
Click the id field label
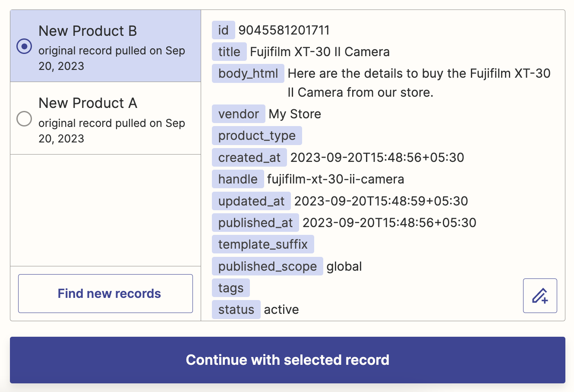pos(223,30)
